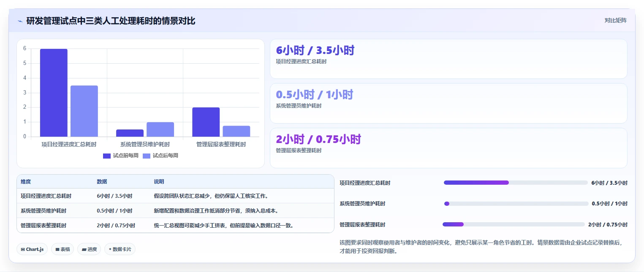Toggle the 试点前每周 legend entry
644x272 pixels.
point(120,156)
